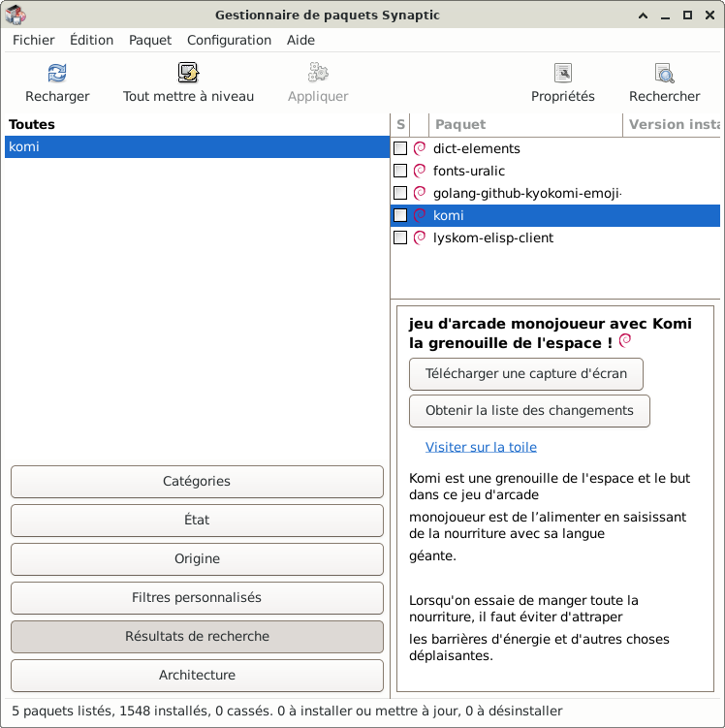The height and width of the screenshot is (728, 725).
Task: Switch to the Architecture view
Action: pyautogui.click(x=197, y=675)
